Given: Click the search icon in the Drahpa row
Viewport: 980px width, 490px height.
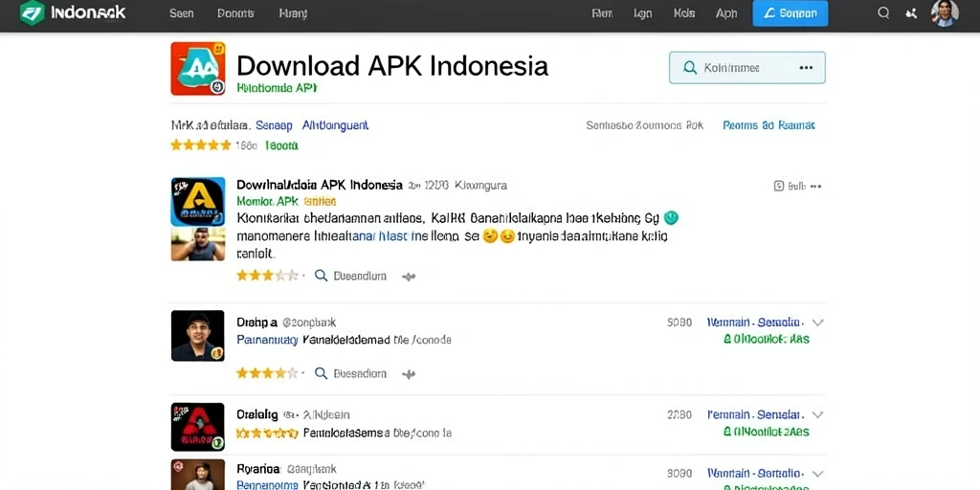Looking at the screenshot, I should (321, 373).
